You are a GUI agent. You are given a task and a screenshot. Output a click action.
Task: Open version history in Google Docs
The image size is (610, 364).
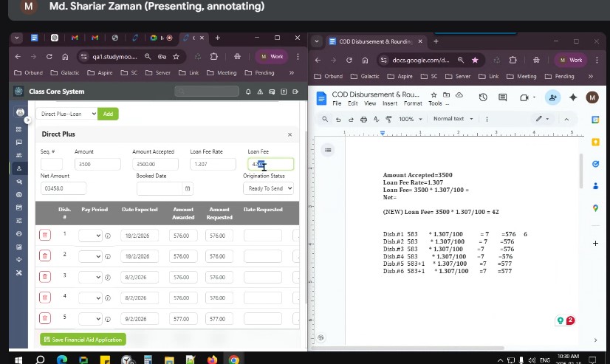pyautogui.click(x=483, y=97)
